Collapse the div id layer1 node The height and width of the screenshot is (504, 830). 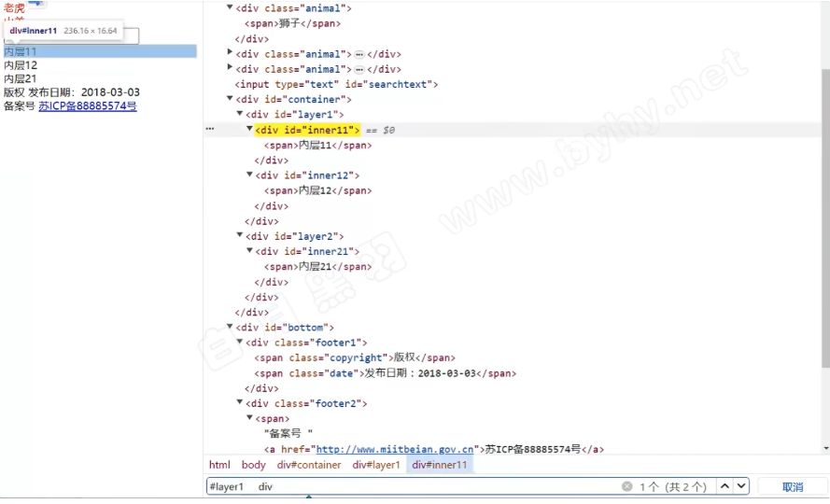click(240, 114)
